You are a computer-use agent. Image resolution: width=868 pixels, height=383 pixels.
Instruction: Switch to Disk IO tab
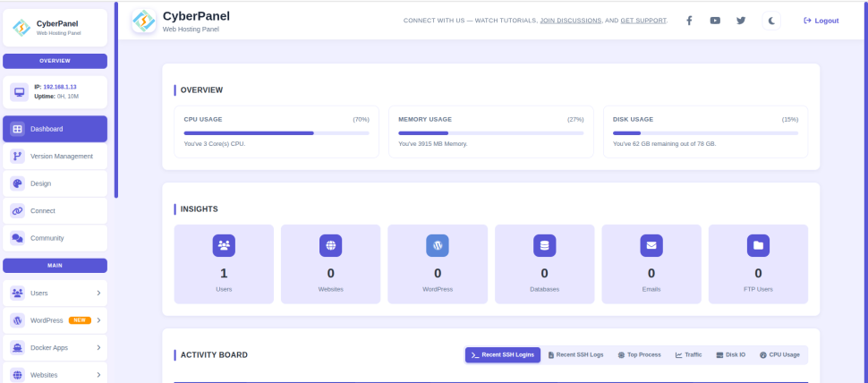[731, 354]
